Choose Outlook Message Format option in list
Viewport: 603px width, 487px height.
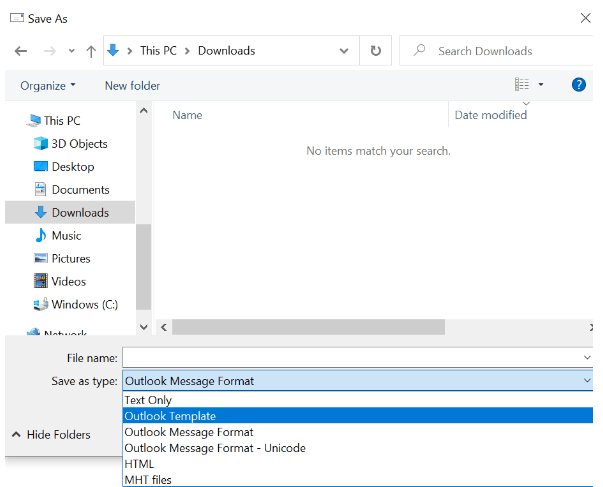358,432
